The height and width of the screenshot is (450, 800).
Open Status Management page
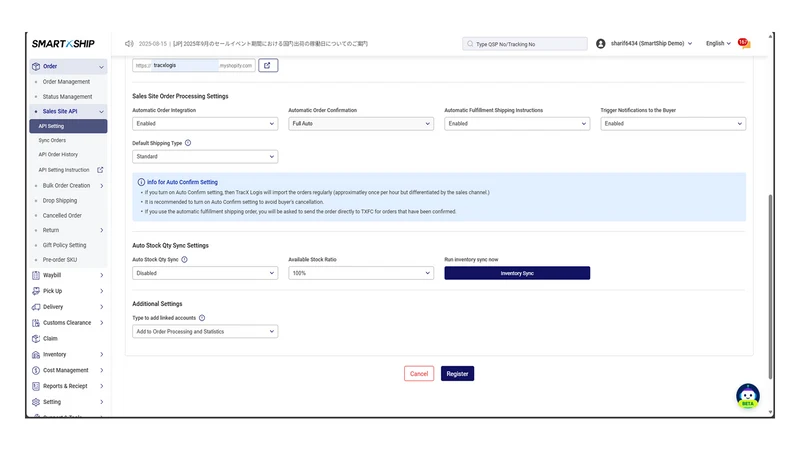point(67,96)
